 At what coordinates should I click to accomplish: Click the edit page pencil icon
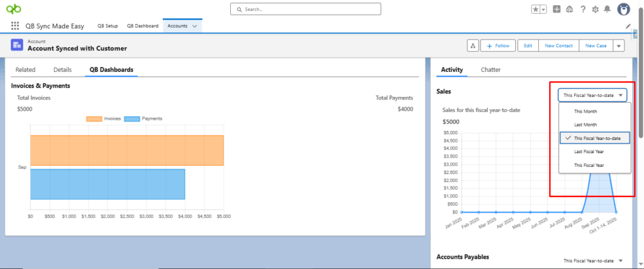coord(628,26)
